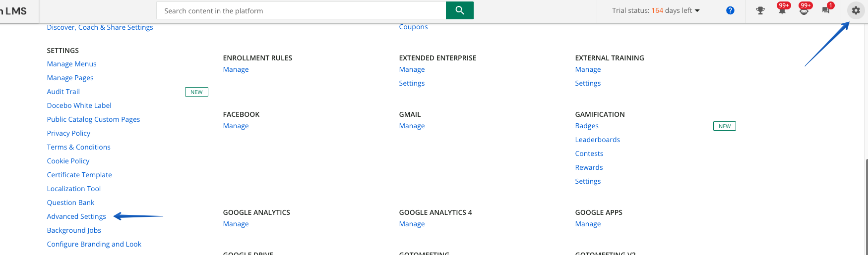
Task: Click the admin gear icon
Action: [856, 10]
